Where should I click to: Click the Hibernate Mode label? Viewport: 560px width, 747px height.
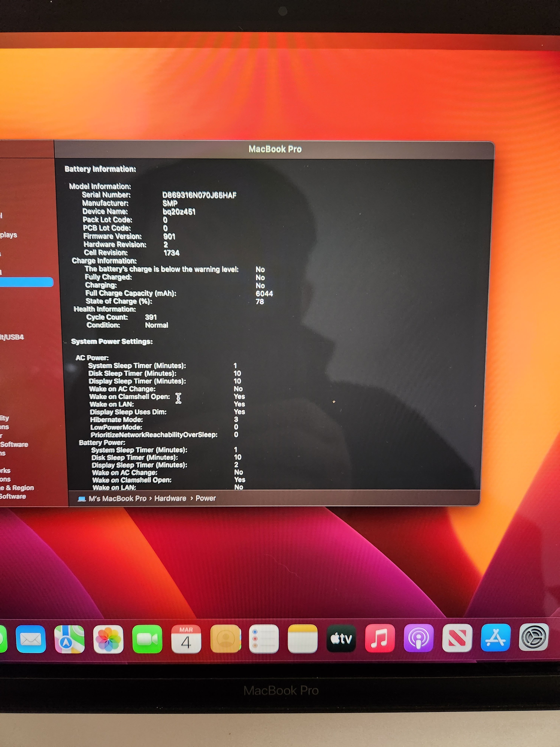coord(116,419)
